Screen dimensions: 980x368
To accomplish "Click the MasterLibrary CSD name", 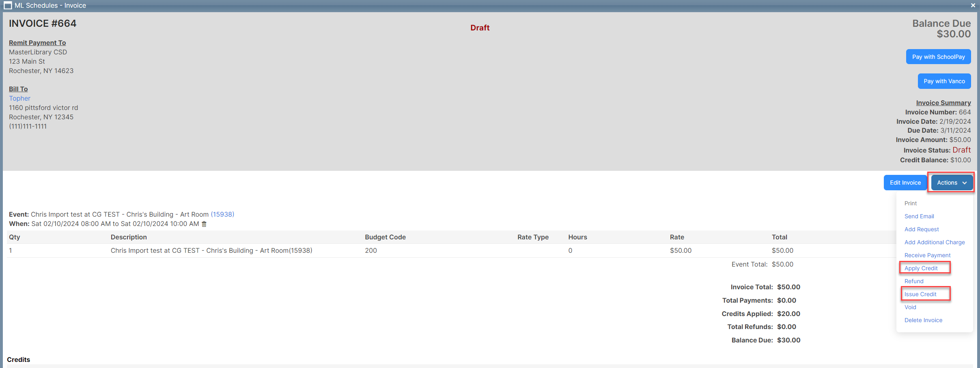I will pyautogui.click(x=38, y=52).
